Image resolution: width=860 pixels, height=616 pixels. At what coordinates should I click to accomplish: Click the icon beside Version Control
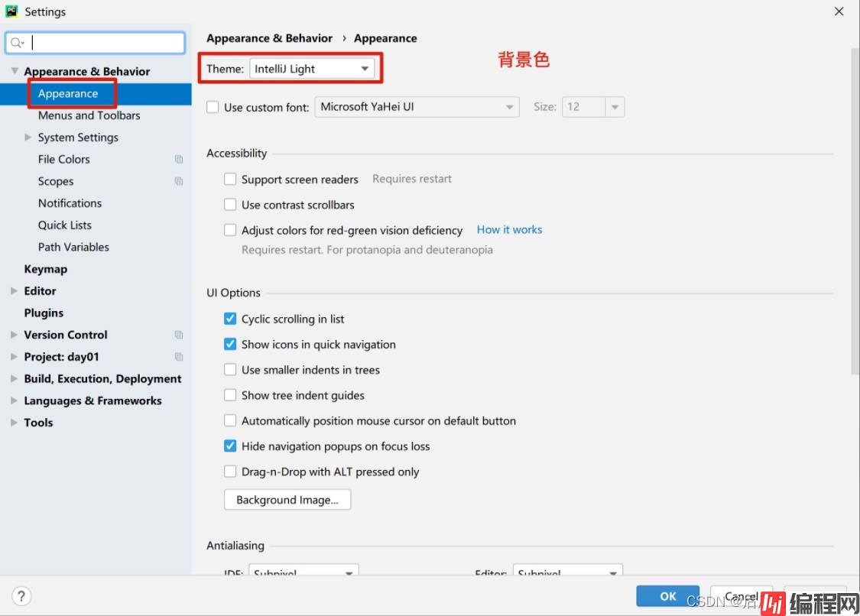click(179, 335)
